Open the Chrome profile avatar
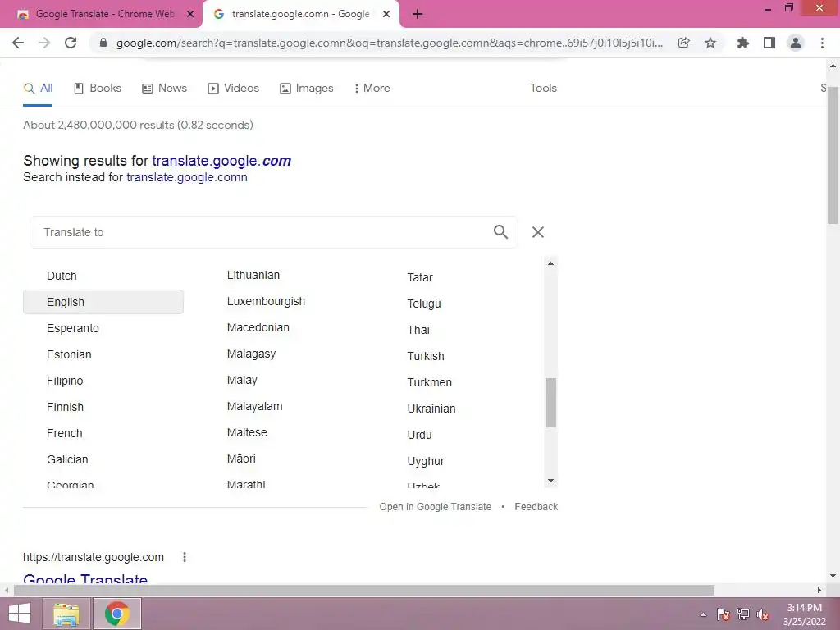Image resolution: width=840 pixels, height=630 pixels. pos(796,43)
